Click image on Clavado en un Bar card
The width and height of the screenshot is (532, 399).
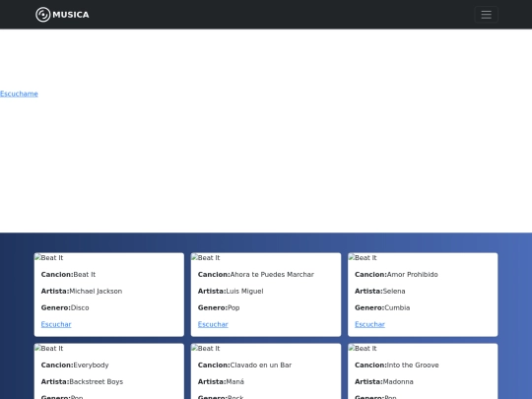206,349
